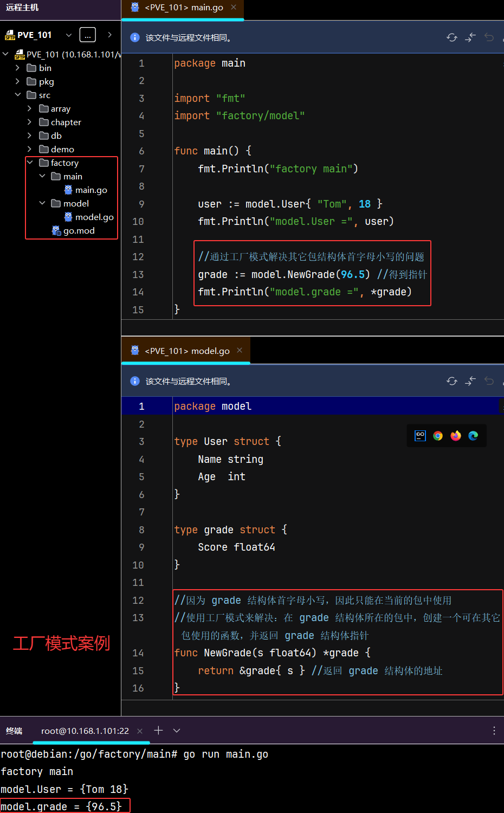
Task: Open the PVE_101 server dropdown
Action: 69,35
